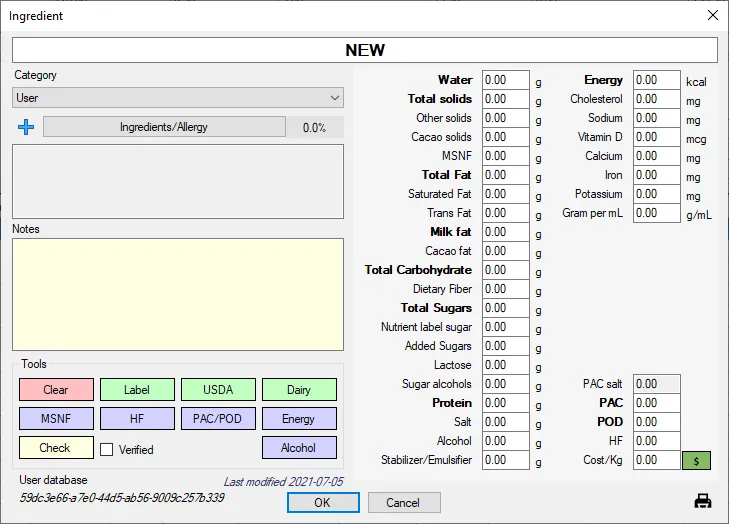This screenshot has height=524, width=729.
Task: Click the Alcohol grams value field
Action: 505,441
